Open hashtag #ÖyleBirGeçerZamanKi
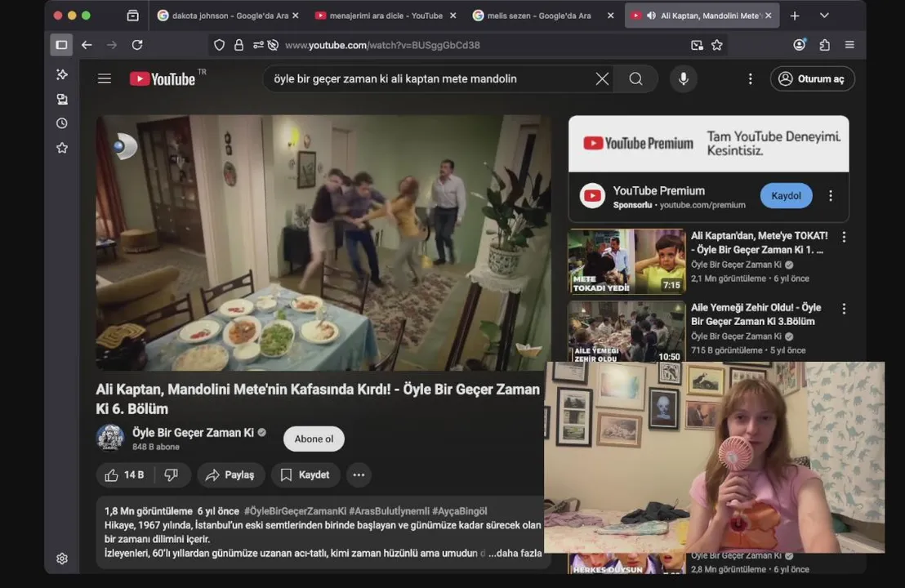The image size is (905, 588). pos(295,511)
